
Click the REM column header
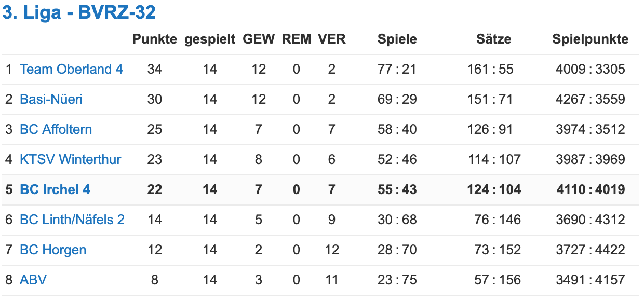pos(297,39)
